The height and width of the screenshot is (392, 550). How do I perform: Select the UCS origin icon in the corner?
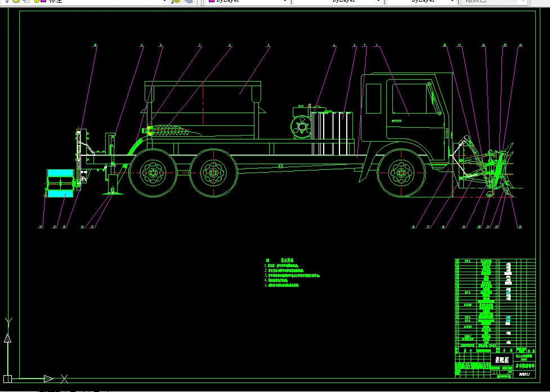click(8, 379)
